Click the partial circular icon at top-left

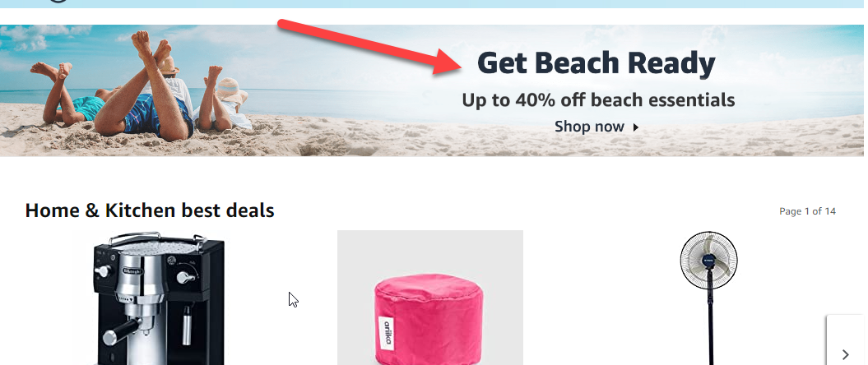[x=58, y=1]
